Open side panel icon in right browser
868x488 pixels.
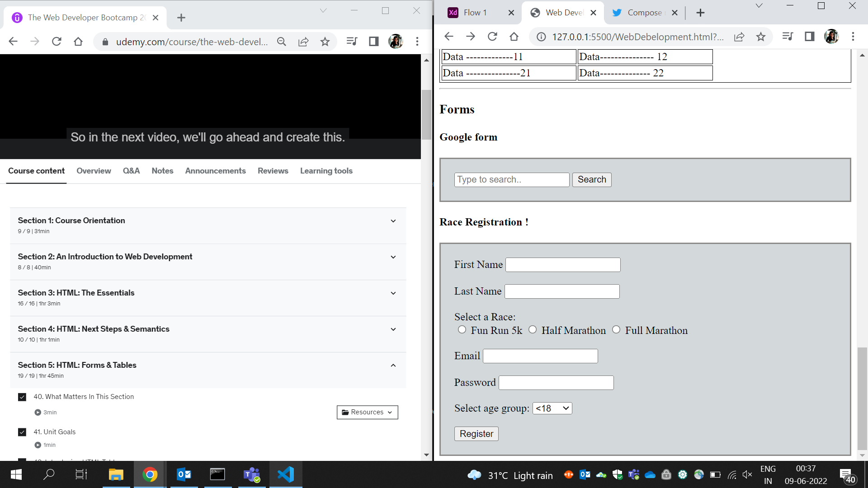809,37
